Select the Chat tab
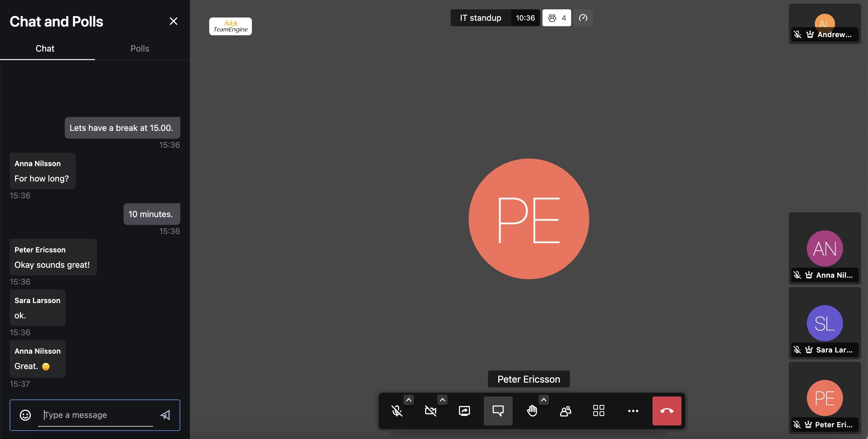 (x=45, y=49)
